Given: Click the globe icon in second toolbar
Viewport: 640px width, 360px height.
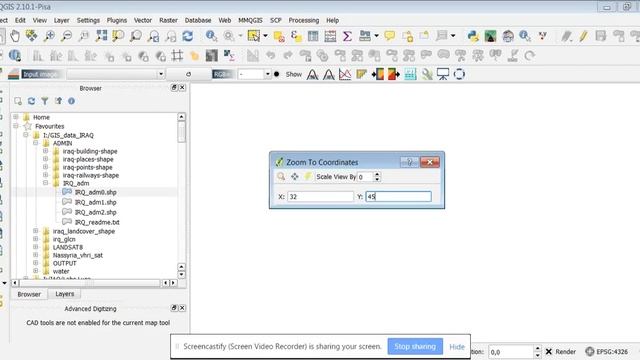Looking at the screenshot, I should [15, 55].
